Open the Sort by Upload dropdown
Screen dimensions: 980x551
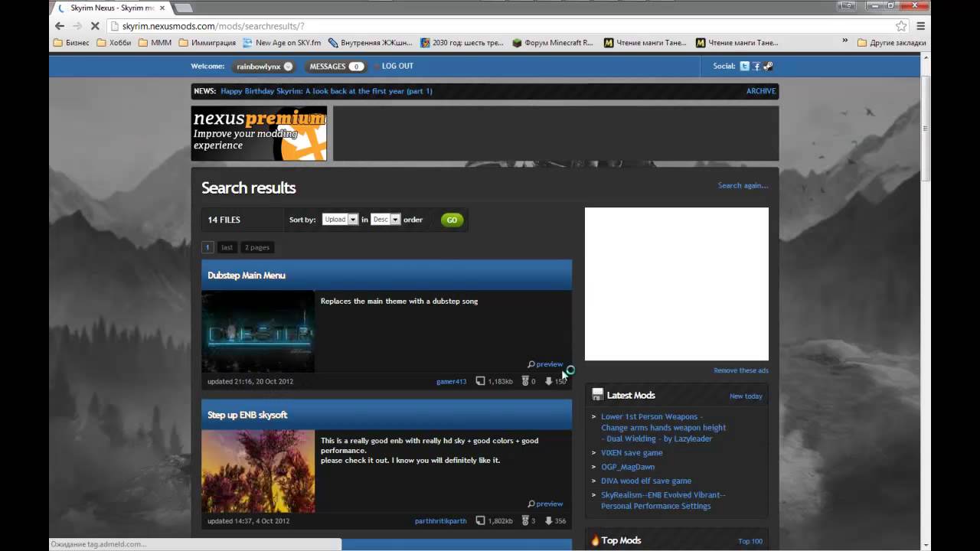coord(340,220)
